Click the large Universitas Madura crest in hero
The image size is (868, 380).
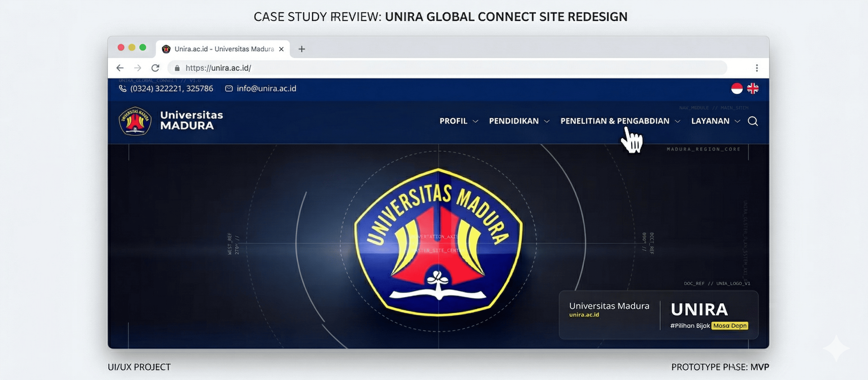coord(439,242)
